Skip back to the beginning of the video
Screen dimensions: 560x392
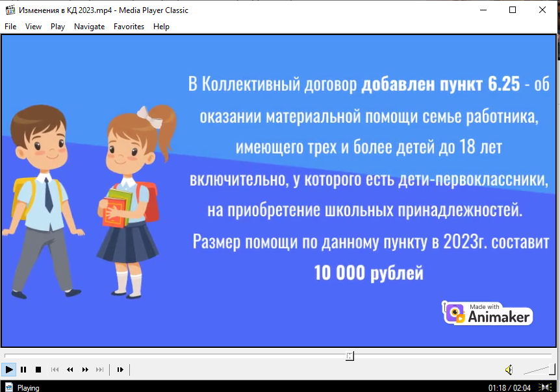(55, 369)
